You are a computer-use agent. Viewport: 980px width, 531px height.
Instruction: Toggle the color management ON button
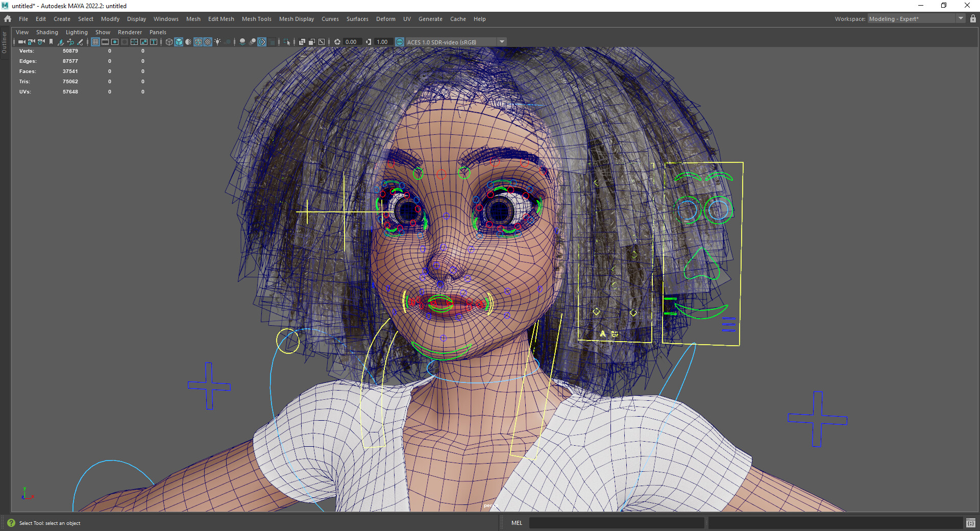coord(400,42)
